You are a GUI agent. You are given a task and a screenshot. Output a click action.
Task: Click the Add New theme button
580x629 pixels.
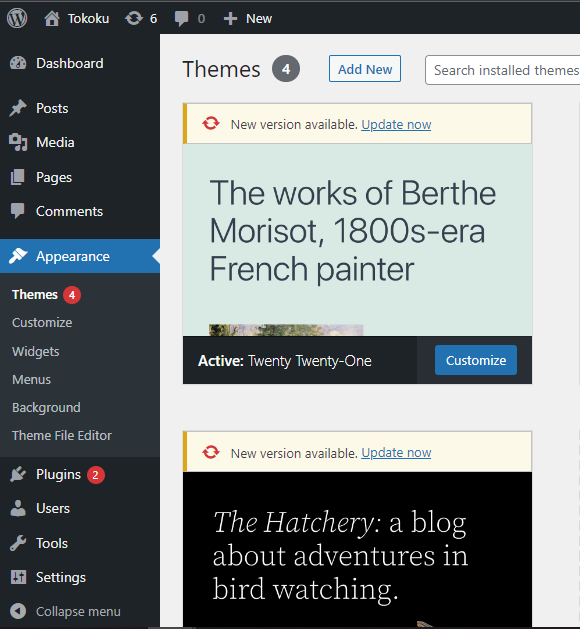pos(365,69)
